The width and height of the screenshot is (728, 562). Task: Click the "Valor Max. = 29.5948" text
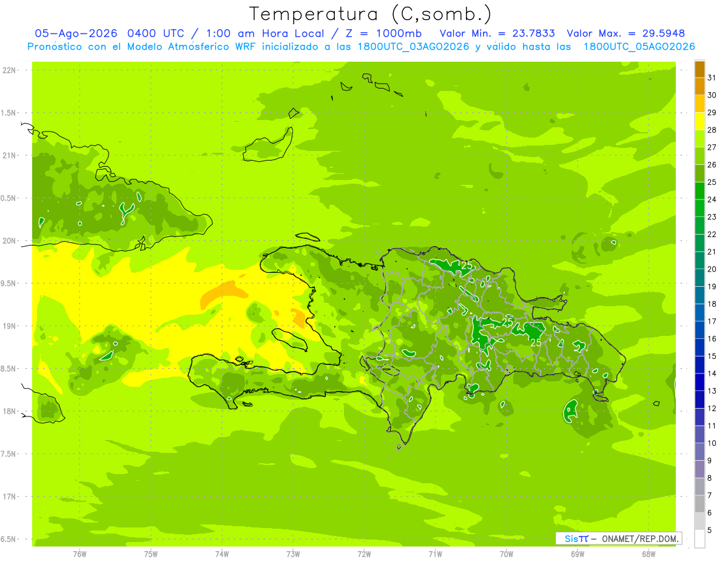pos(625,33)
